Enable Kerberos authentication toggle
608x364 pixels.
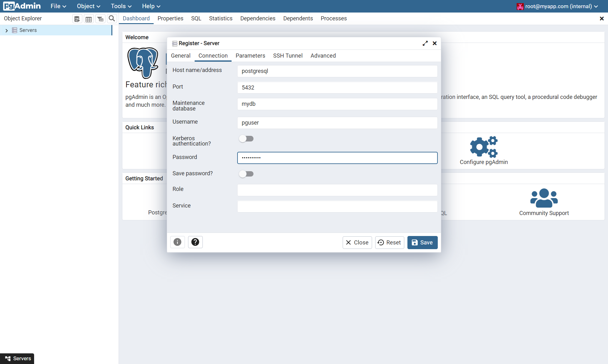(x=246, y=139)
